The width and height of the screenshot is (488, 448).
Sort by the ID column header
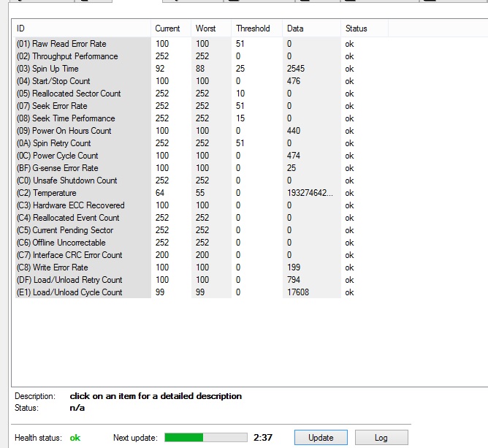(82, 29)
